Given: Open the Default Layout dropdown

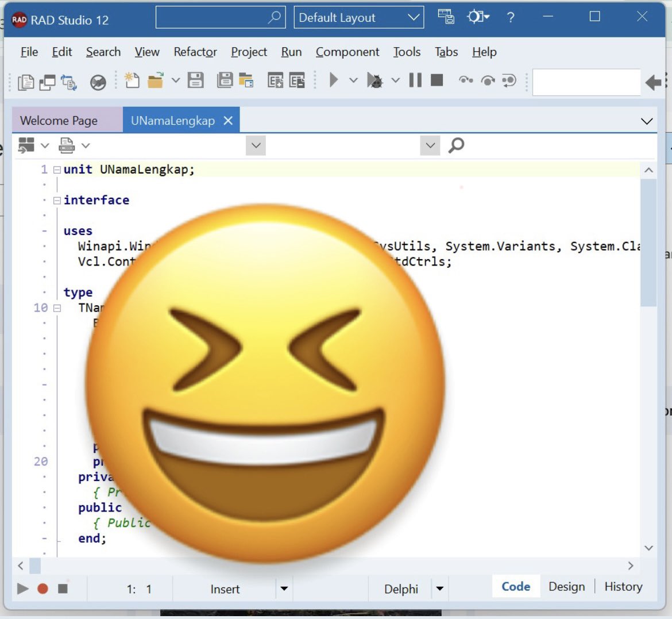Looking at the screenshot, I should point(359,17).
